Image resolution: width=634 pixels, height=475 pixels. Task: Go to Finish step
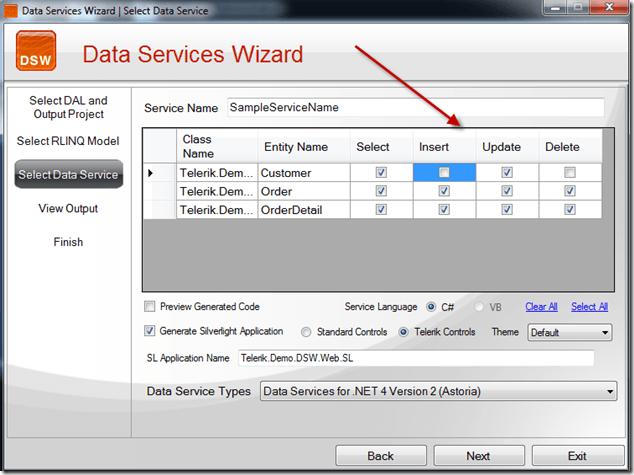(68, 242)
